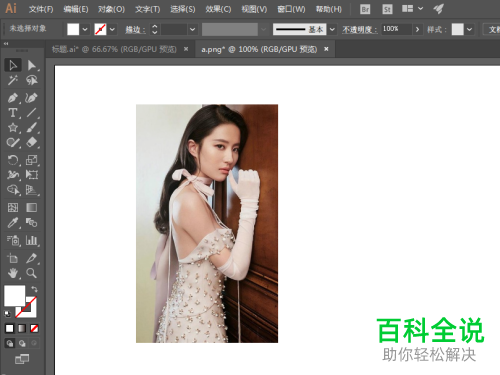Viewport: 500px width, 375px height.
Task: Open the 选择(S) menu
Action: [183, 9]
